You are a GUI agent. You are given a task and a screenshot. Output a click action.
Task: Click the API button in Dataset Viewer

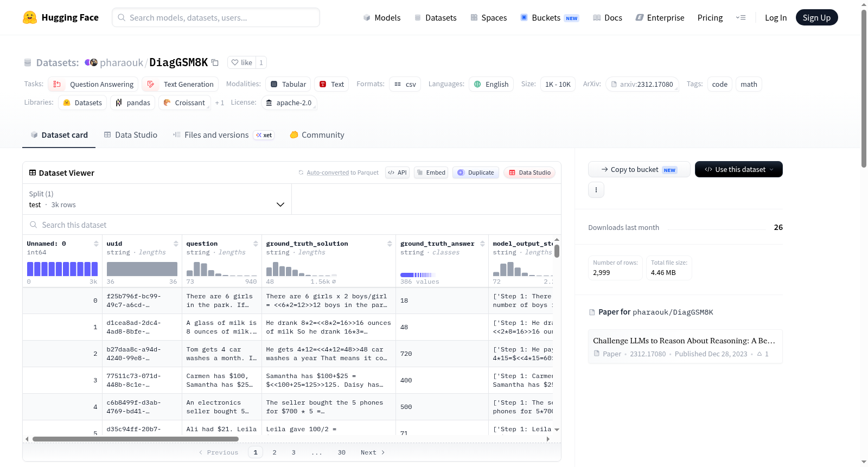pyautogui.click(x=397, y=172)
